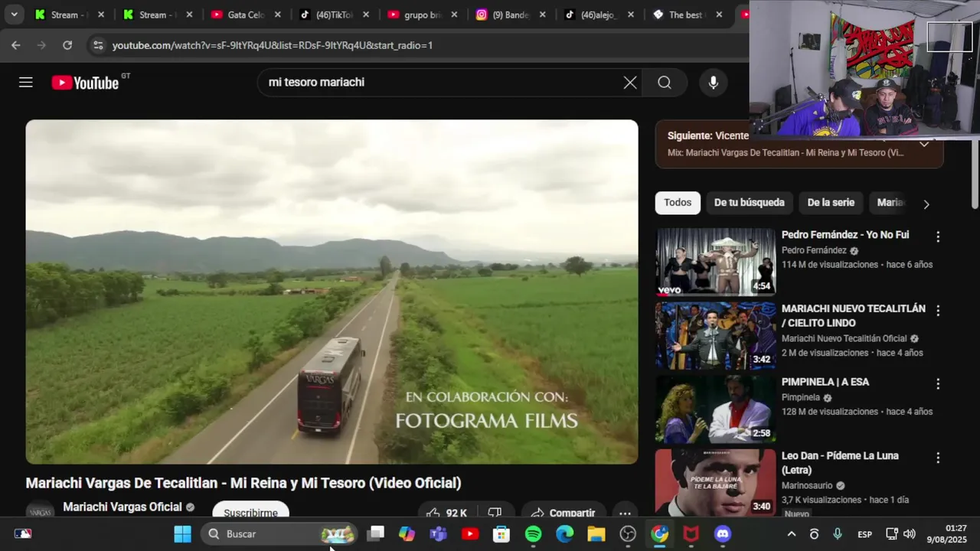Like the video with 92 K thumbs up

point(446,513)
